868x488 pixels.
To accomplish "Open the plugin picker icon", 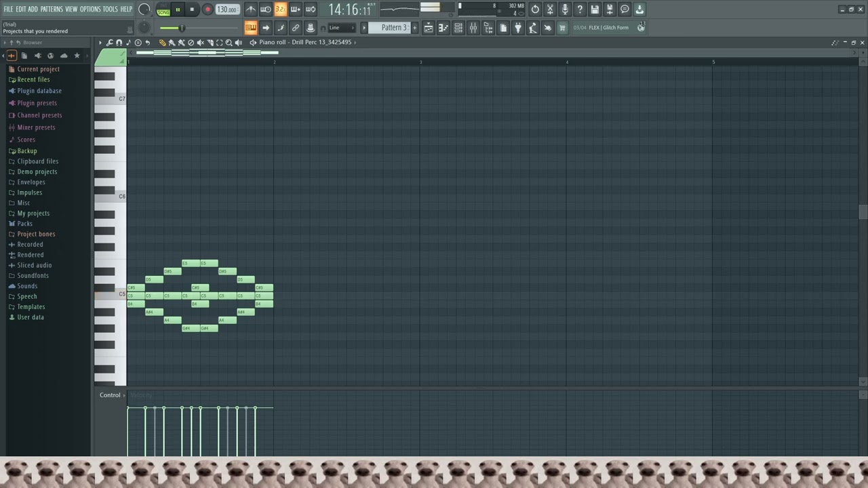I will (517, 28).
